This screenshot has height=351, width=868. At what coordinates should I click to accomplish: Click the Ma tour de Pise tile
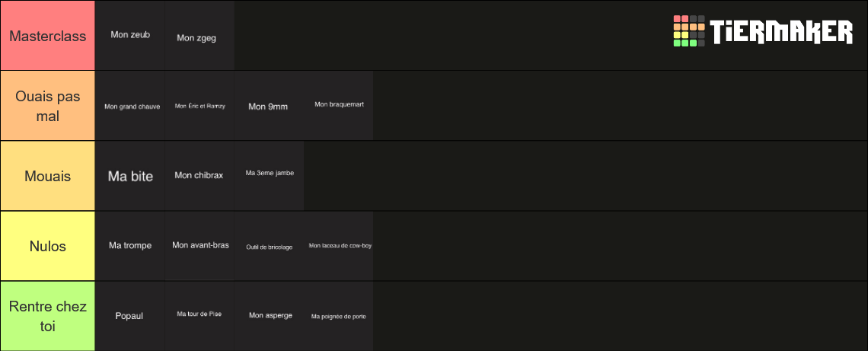[x=199, y=316]
